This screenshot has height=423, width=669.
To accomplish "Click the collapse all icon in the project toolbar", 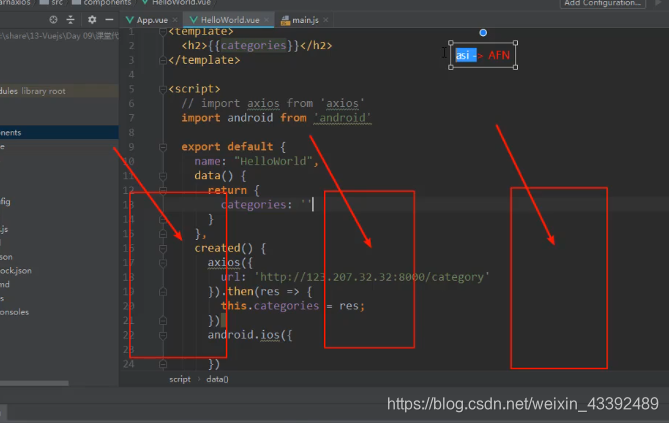I will (x=70, y=20).
